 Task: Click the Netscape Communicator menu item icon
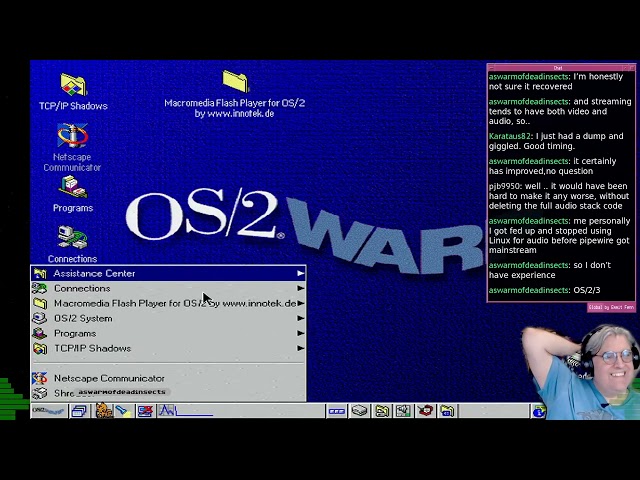click(40, 378)
